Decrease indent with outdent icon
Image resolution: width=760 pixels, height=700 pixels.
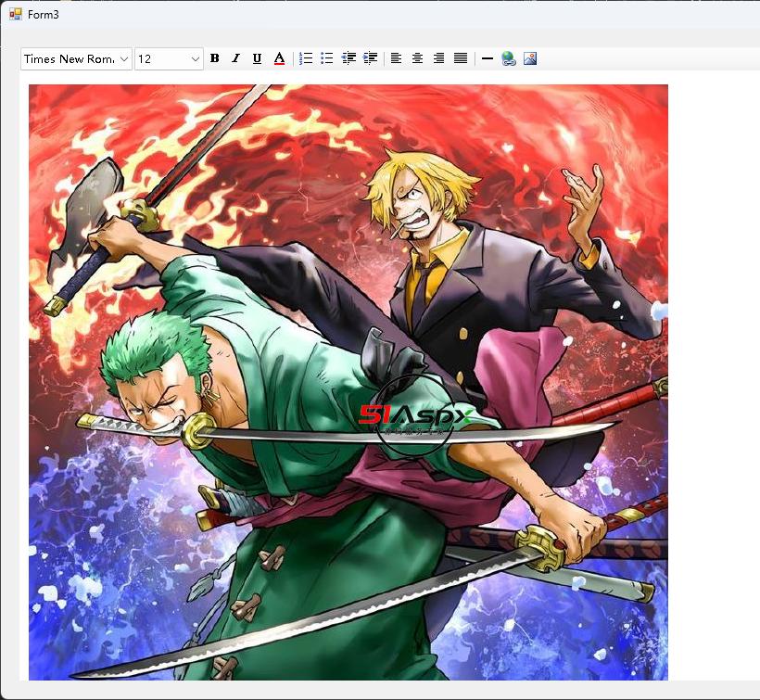click(x=348, y=58)
